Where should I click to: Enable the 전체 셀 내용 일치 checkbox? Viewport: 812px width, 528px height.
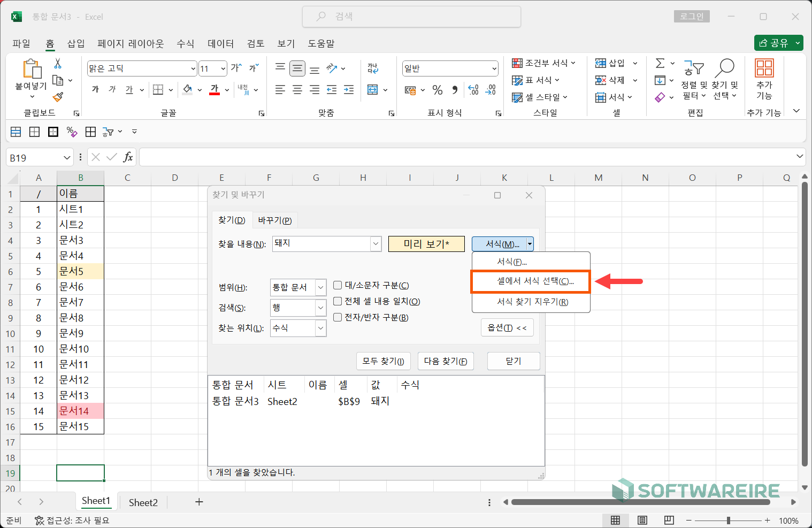pos(338,301)
